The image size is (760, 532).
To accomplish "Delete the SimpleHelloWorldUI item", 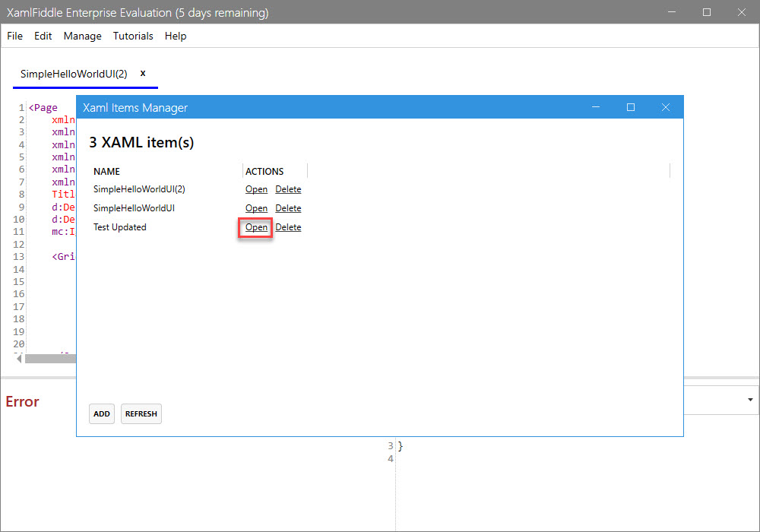I will point(288,207).
